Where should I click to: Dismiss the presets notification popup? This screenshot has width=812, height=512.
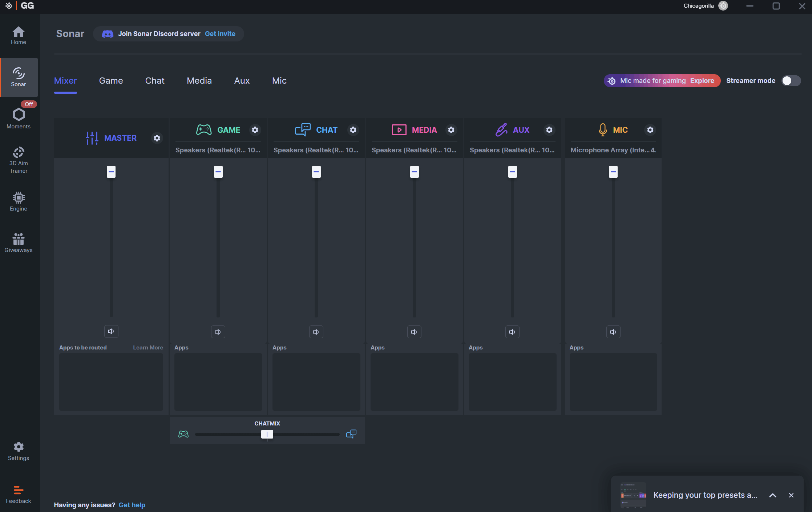coord(791,495)
